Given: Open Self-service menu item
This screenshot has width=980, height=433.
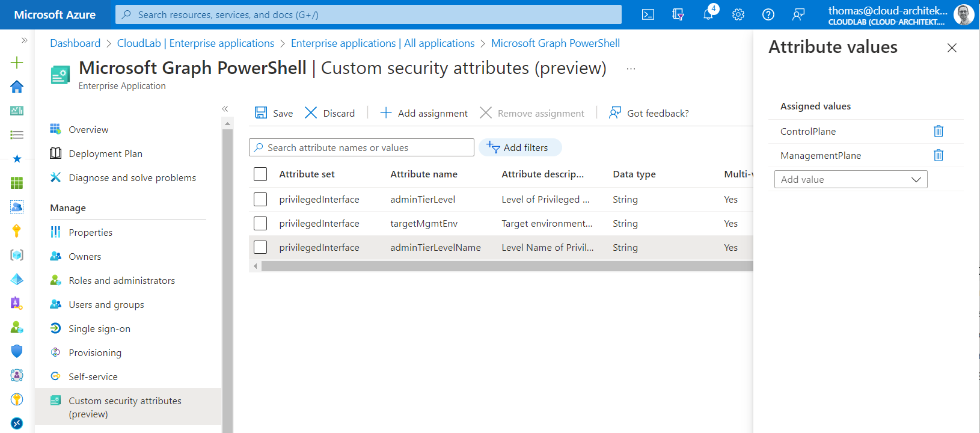Looking at the screenshot, I should [93, 376].
